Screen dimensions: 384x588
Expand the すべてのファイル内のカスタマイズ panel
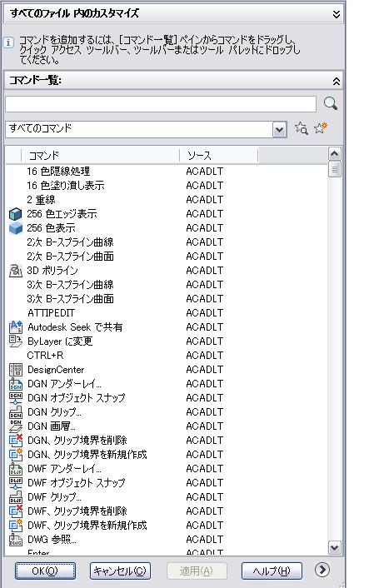click(337, 14)
